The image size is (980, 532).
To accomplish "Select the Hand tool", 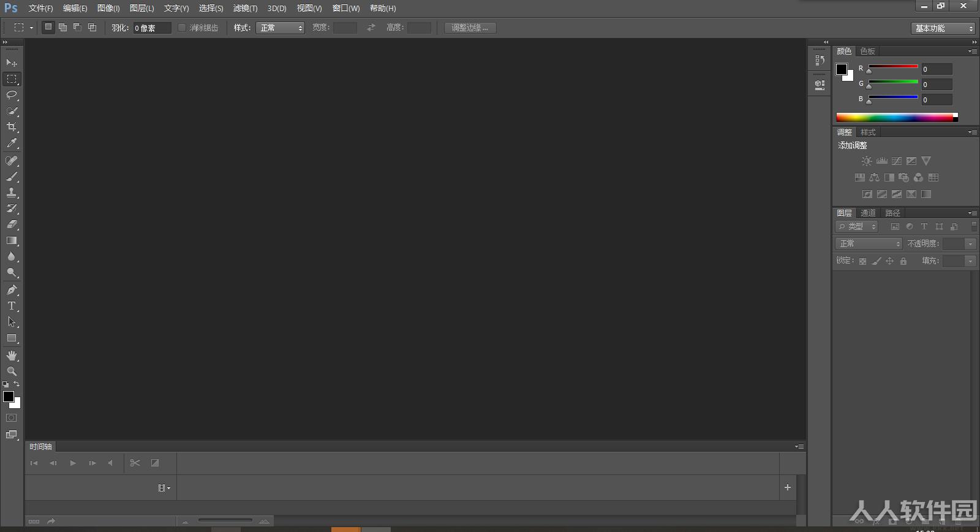I will tap(12, 355).
